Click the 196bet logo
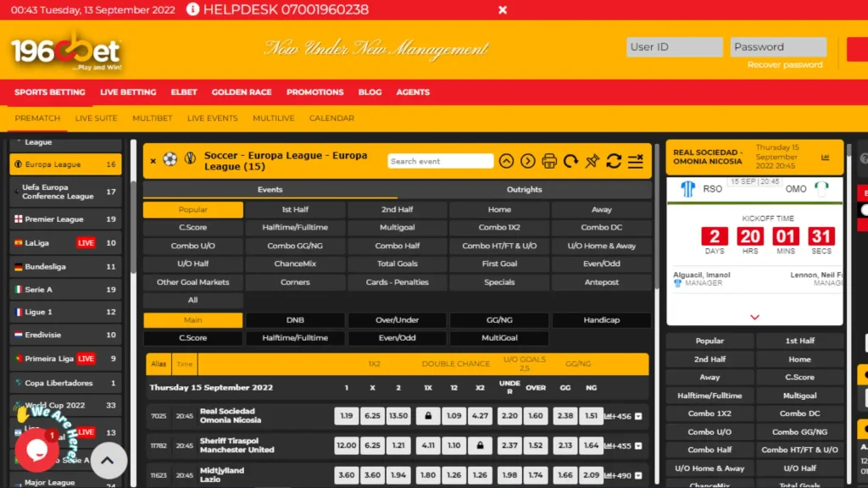The image size is (868, 488). pos(66,51)
